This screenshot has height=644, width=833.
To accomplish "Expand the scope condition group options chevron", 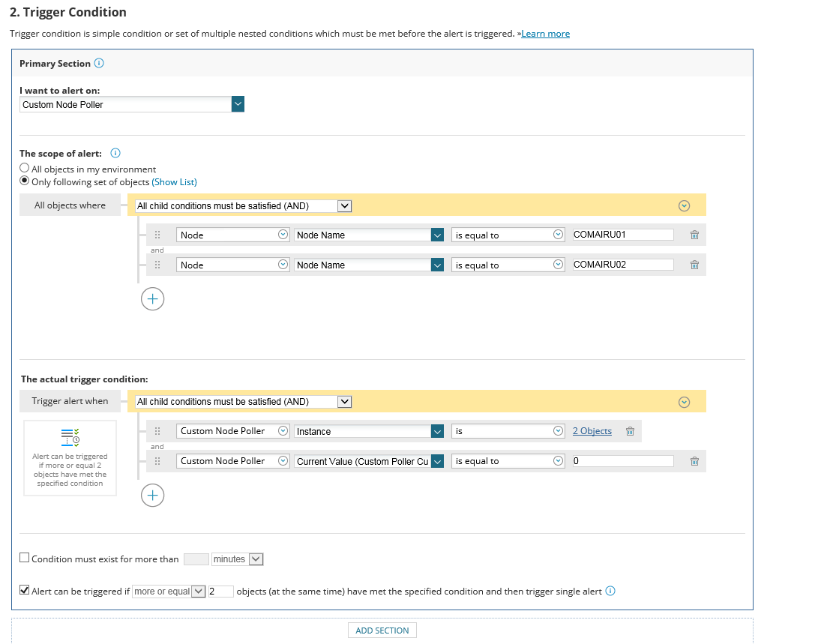I will 683,206.
